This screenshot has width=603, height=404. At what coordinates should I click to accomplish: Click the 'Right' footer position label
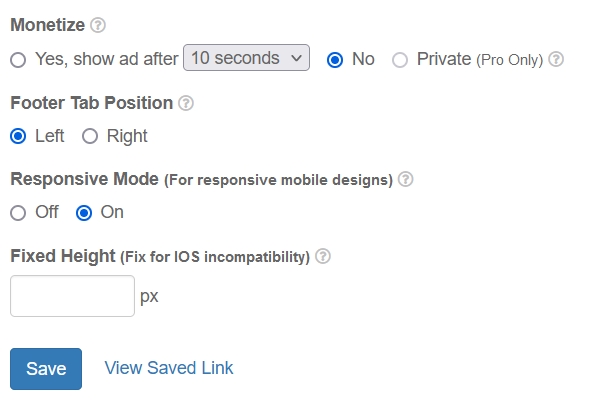tap(126, 136)
